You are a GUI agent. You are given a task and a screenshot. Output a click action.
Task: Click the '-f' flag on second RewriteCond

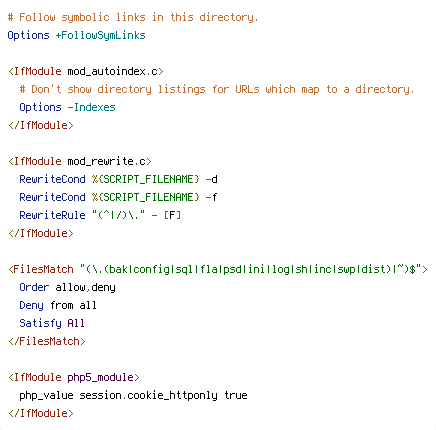(x=211, y=197)
